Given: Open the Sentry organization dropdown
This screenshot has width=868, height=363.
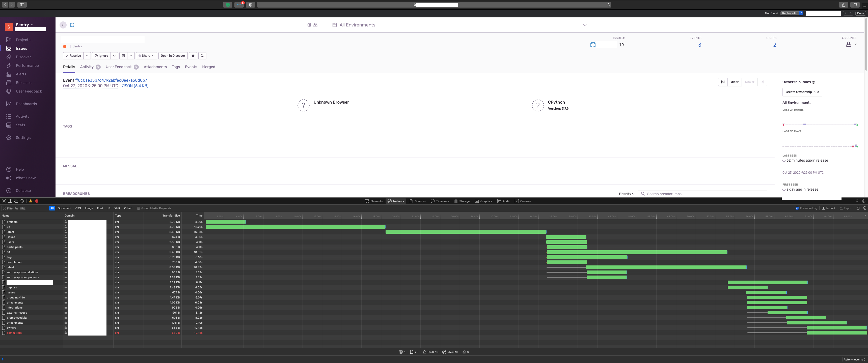Looking at the screenshot, I should (x=24, y=25).
